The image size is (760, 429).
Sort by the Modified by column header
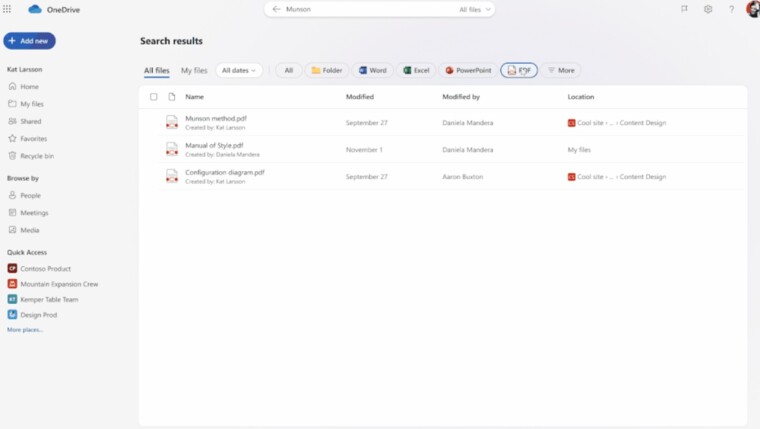[x=461, y=97]
